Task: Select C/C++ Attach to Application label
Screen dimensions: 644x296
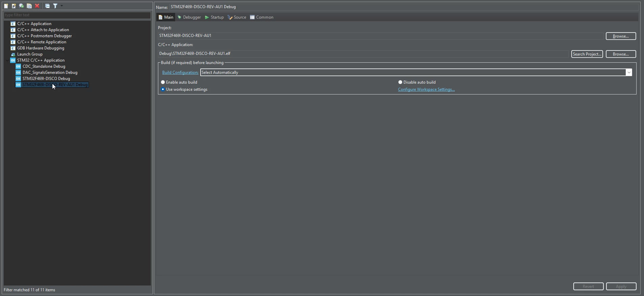Action: coord(43,30)
